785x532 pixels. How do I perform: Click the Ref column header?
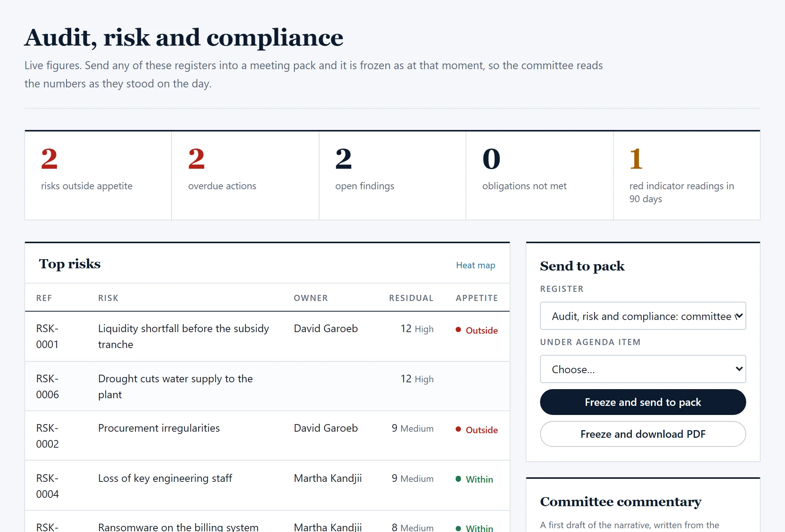tap(44, 298)
